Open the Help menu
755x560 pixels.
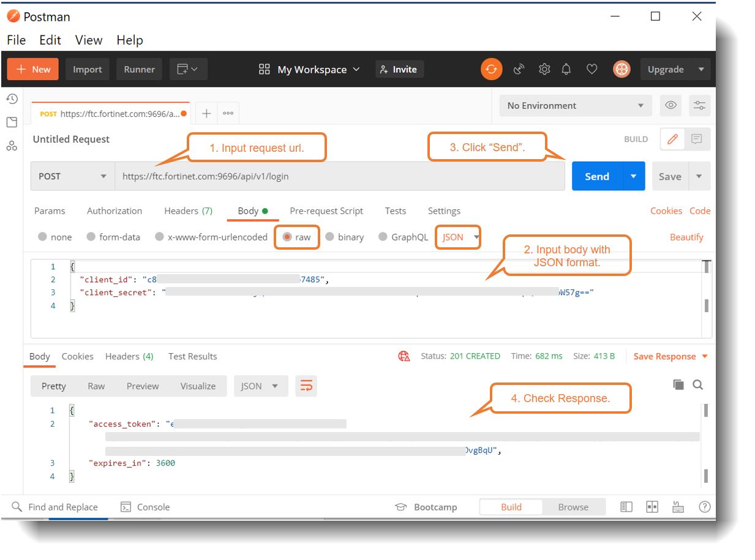(129, 40)
